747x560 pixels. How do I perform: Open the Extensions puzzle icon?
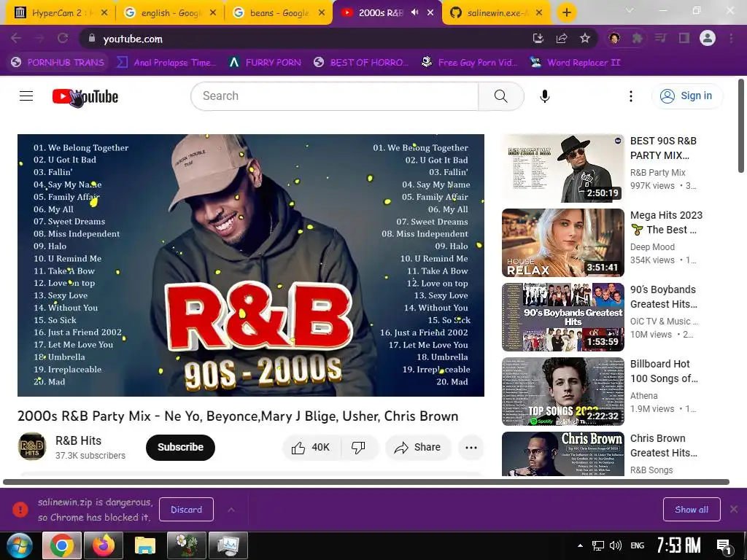tap(638, 38)
